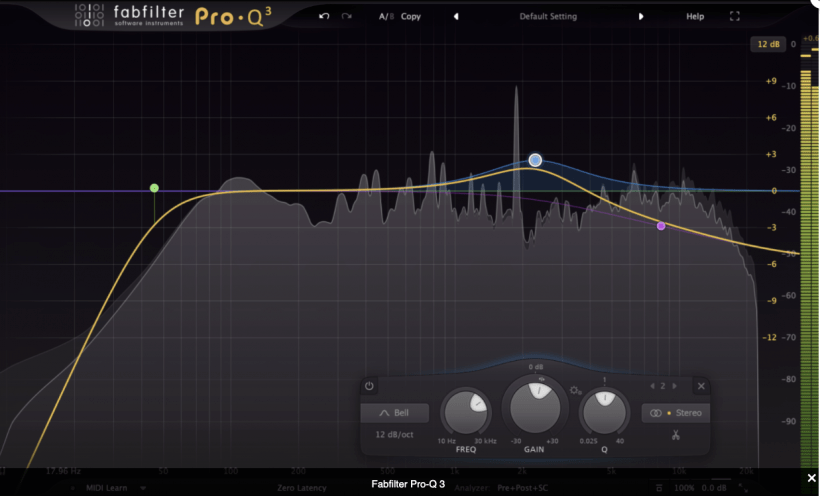Click the +9 dB scale label

(x=771, y=81)
